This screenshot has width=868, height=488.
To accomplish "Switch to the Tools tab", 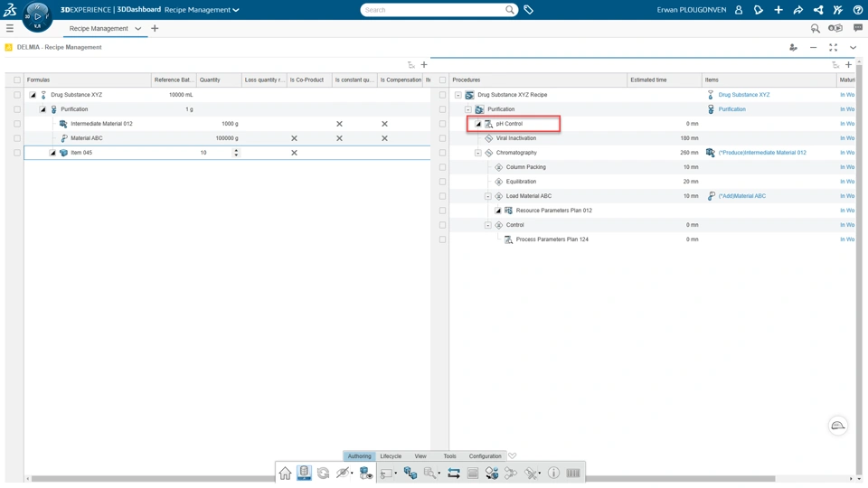I will 449,455.
